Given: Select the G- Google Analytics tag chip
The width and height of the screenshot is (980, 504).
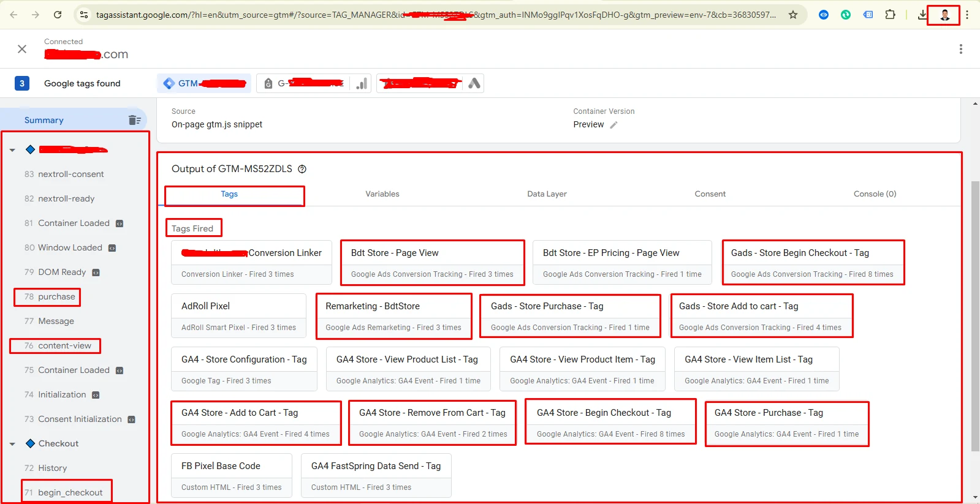Looking at the screenshot, I should click(x=314, y=83).
